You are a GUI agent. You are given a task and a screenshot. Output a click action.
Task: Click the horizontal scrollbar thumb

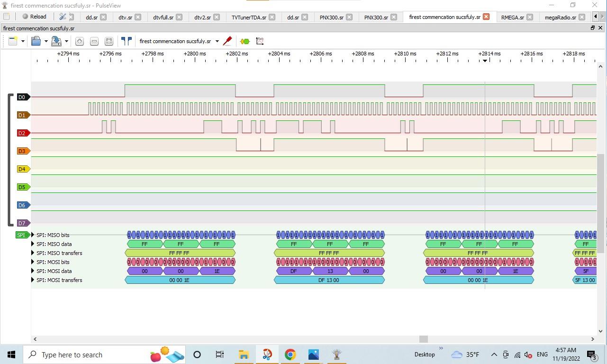pos(424,339)
